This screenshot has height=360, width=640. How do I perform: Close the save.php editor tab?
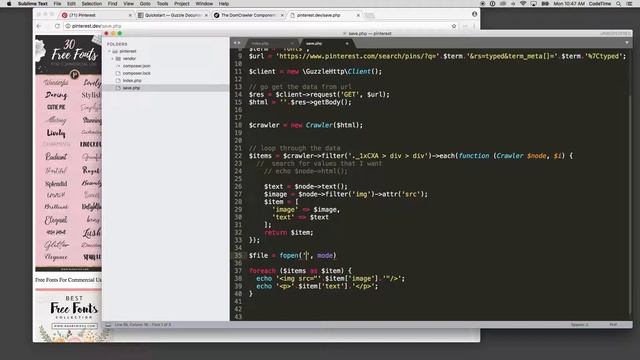coord(347,43)
